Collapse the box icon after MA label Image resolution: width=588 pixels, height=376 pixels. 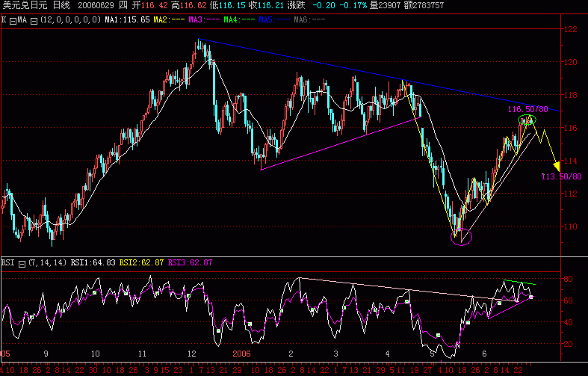tap(34, 22)
